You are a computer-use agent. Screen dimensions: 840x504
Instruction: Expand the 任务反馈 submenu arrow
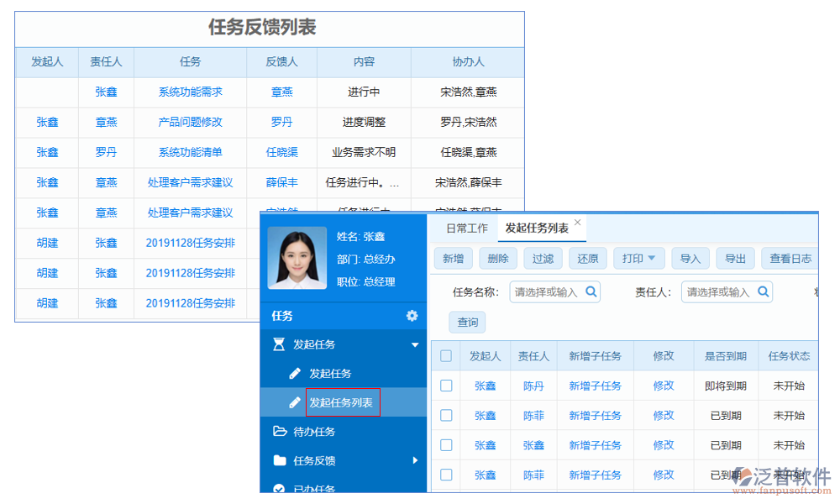pyautogui.click(x=414, y=460)
